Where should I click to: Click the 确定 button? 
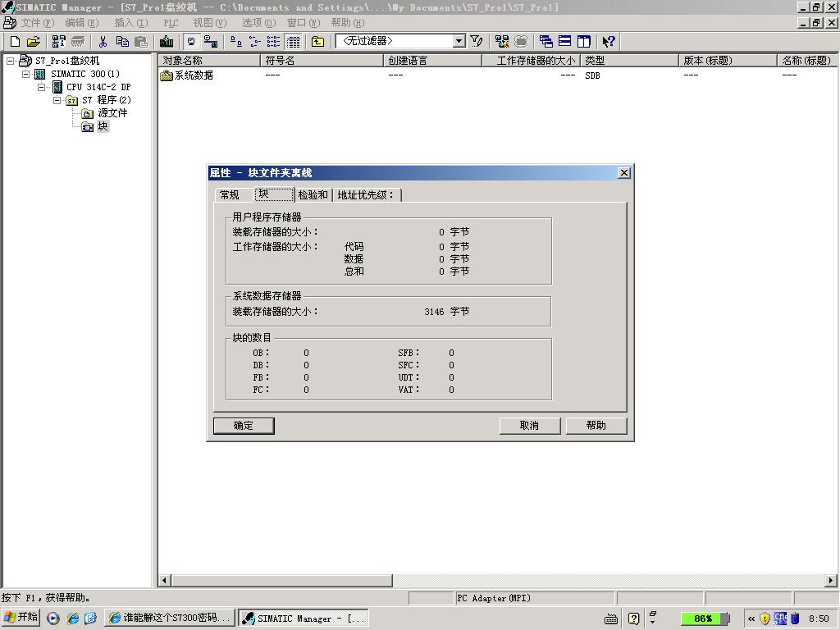[244, 426]
